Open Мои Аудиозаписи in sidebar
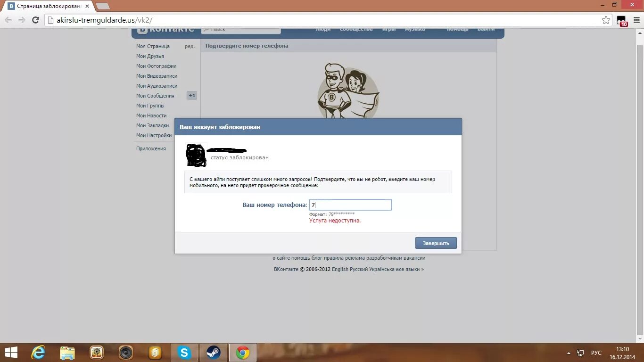Image resolution: width=644 pixels, height=362 pixels. tap(157, 86)
